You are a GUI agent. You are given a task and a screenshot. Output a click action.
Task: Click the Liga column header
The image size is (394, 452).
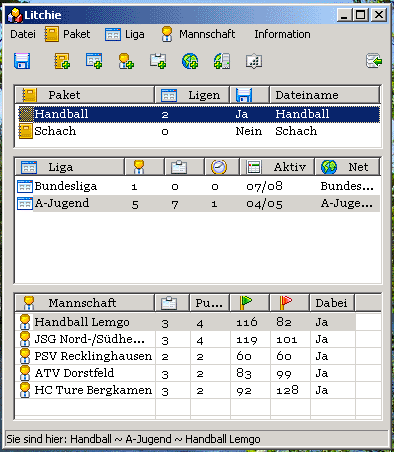(69, 167)
